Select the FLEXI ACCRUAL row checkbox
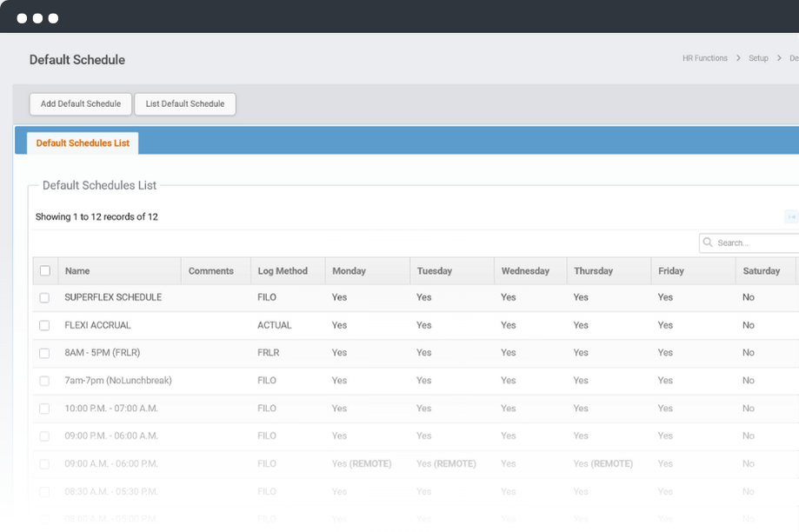 point(45,325)
